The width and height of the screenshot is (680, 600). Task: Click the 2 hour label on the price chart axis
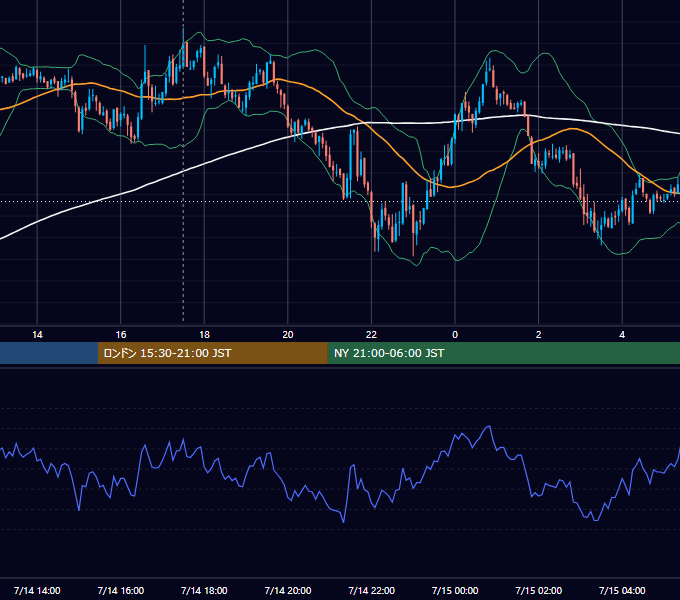coord(539,335)
